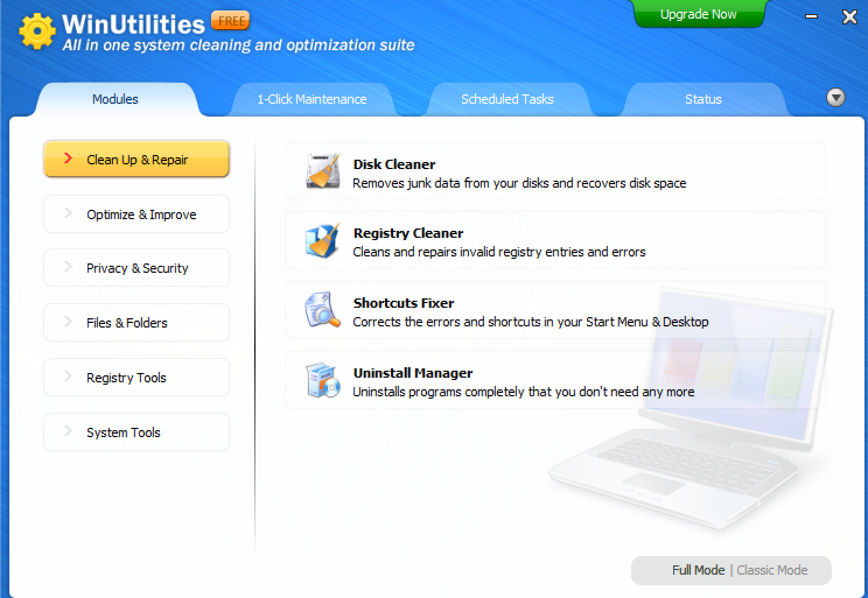Image resolution: width=868 pixels, height=598 pixels.
Task: Expand the round dropdown arrow menu
Action: coord(836,98)
